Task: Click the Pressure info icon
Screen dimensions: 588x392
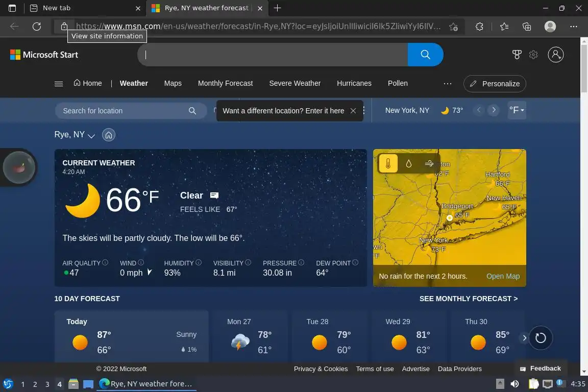Action: (301, 262)
